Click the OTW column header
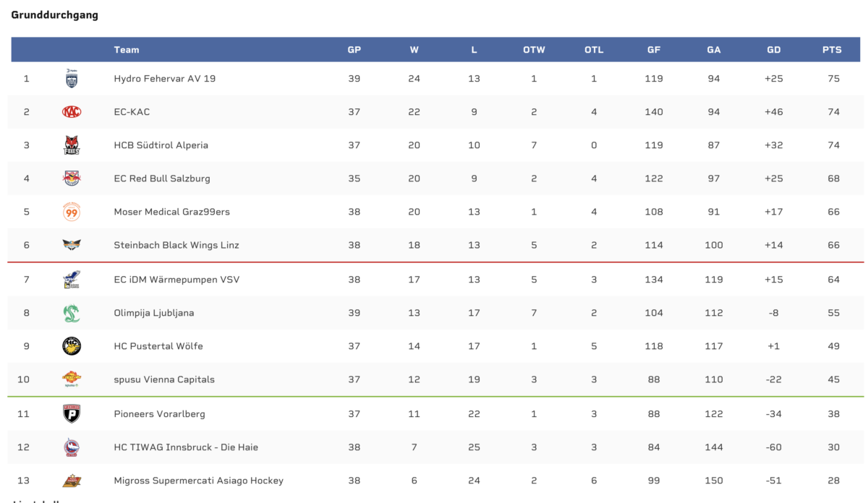This screenshot has width=868, height=503. (x=534, y=50)
